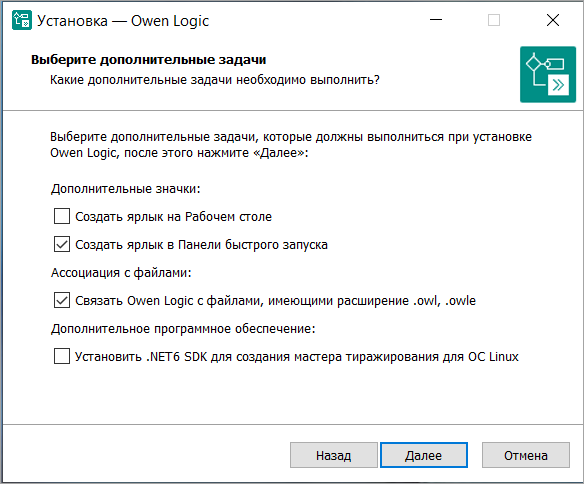Close the installer with the X icon
This screenshot has width=584, height=484.
click(x=553, y=20)
